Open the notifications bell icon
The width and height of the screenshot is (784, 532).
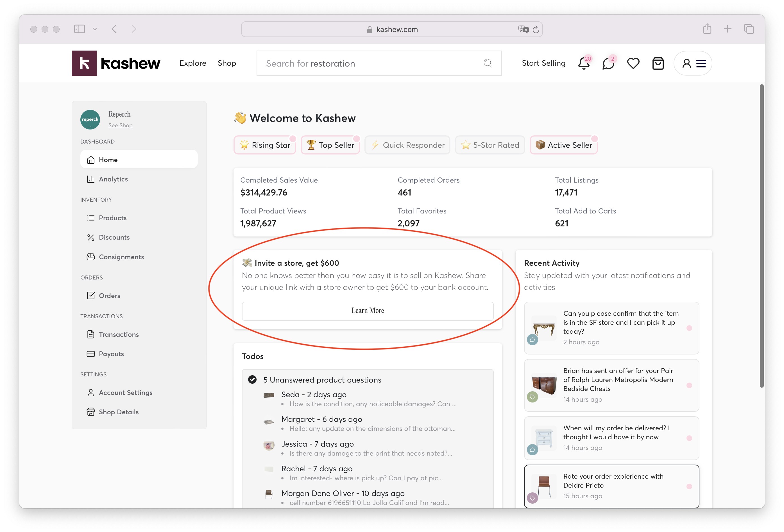584,63
